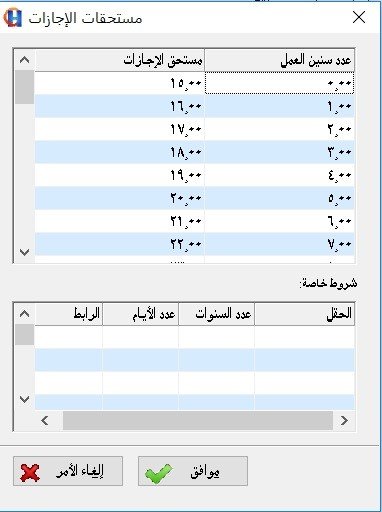This screenshot has width=382, height=512.
Task: Select the عدد سنين العمل column header
Action: pyautogui.click(x=280, y=60)
